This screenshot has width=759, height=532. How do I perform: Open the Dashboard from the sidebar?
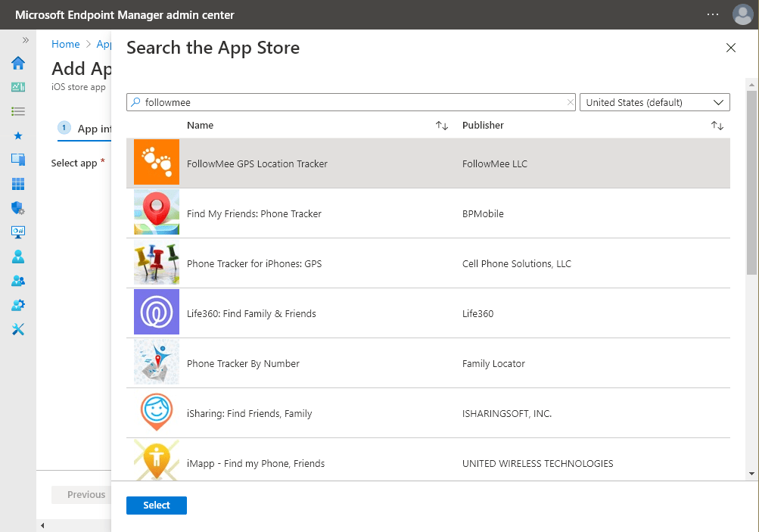tap(17, 87)
